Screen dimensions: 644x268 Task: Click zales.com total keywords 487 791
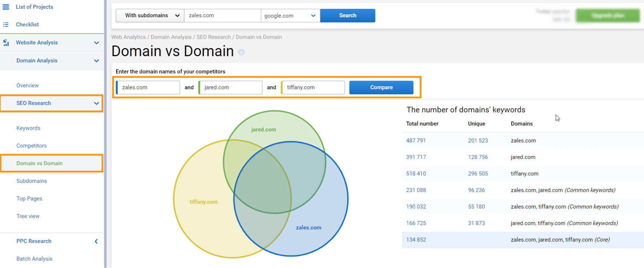coord(416,140)
